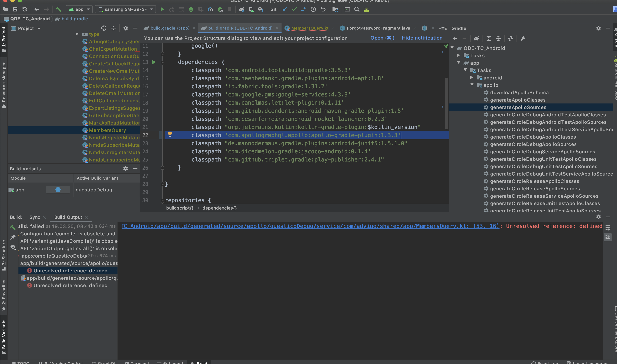Click the editor vertical scrollbar

[446, 103]
